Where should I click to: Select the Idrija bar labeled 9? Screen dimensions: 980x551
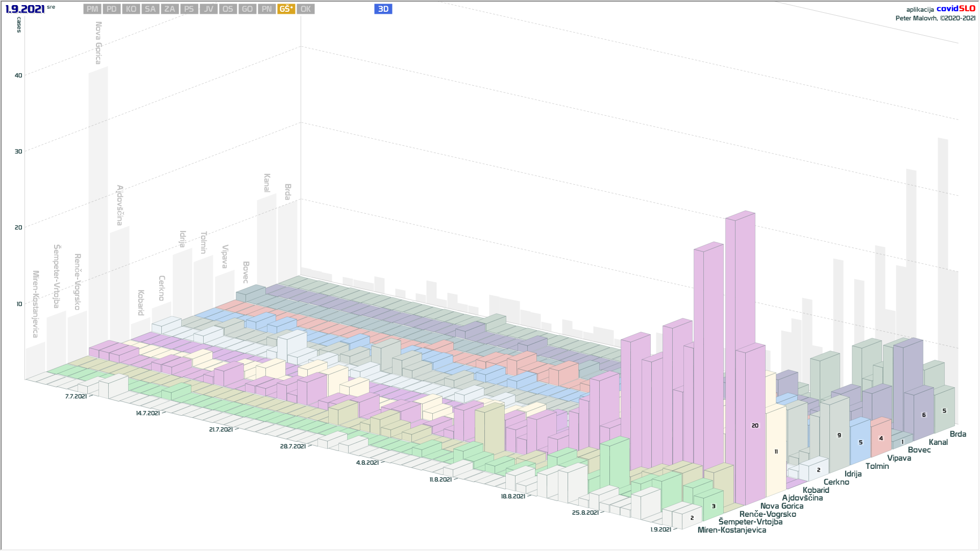839,435
